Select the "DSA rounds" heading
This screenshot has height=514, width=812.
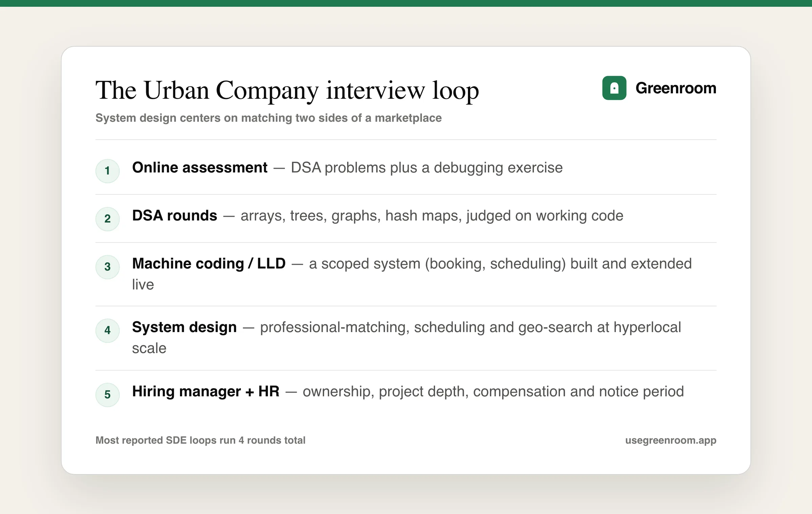click(175, 216)
